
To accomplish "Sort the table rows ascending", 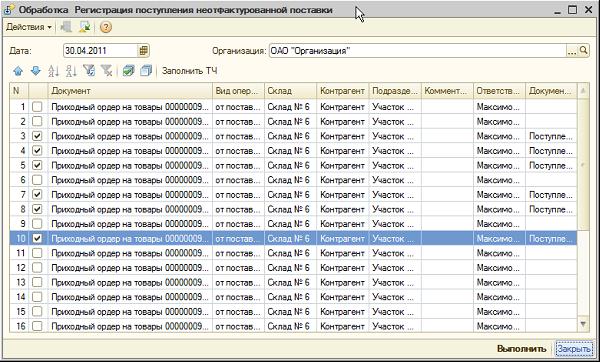I will click(x=54, y=71).
